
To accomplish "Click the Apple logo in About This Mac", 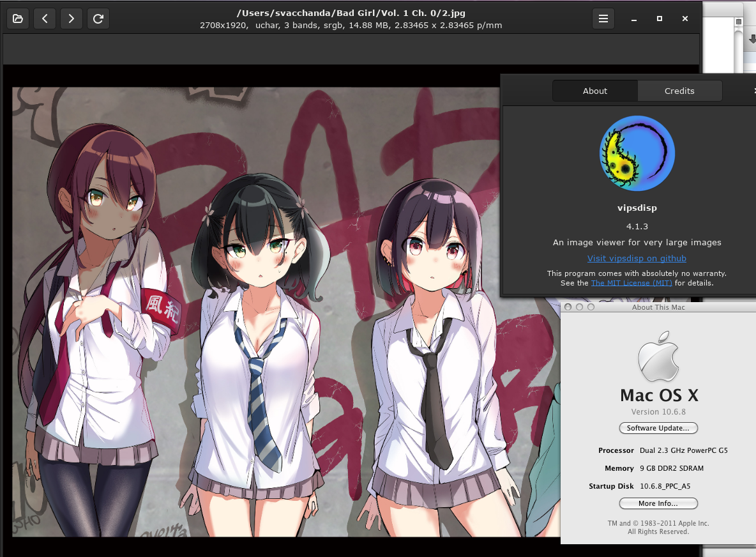I will pyautogui.click(x=658, y=356).
